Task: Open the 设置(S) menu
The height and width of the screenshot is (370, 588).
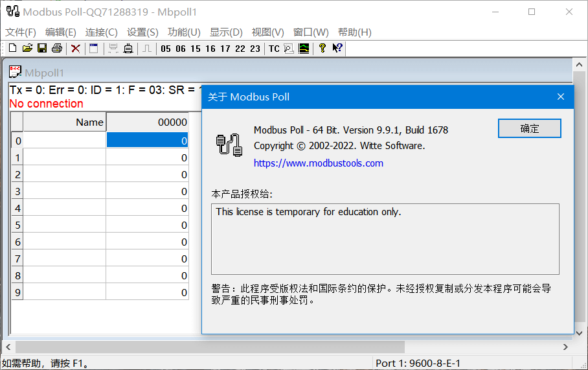Action: (x=142, y=32)
